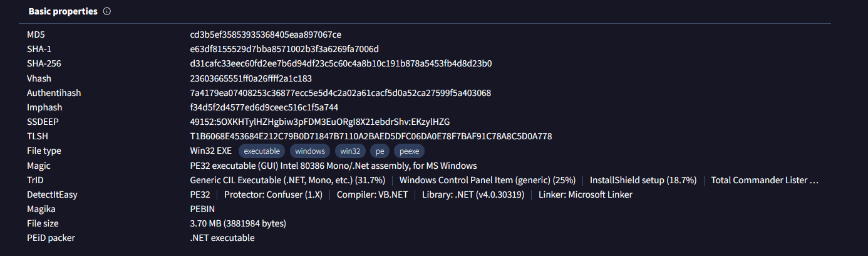Click the truncated "Total Commander Lister" TrID entry

pos(765,180)
